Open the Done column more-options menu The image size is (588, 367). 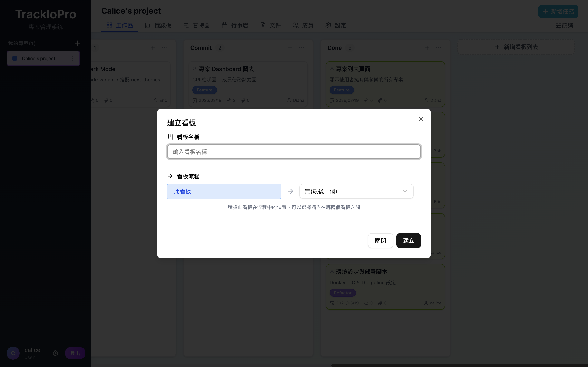click(x=438, y=48)
